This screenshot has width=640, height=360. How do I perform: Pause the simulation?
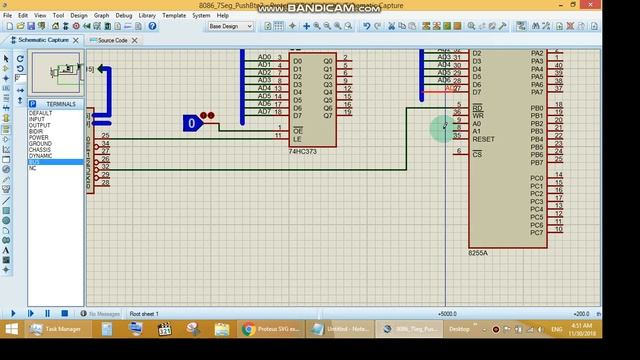[47, 313]
